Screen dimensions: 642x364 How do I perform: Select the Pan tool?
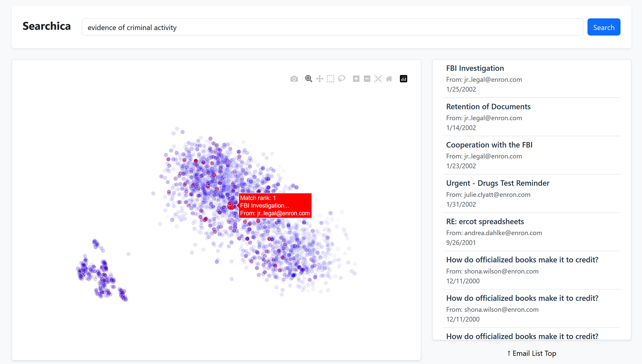point(320,79)
